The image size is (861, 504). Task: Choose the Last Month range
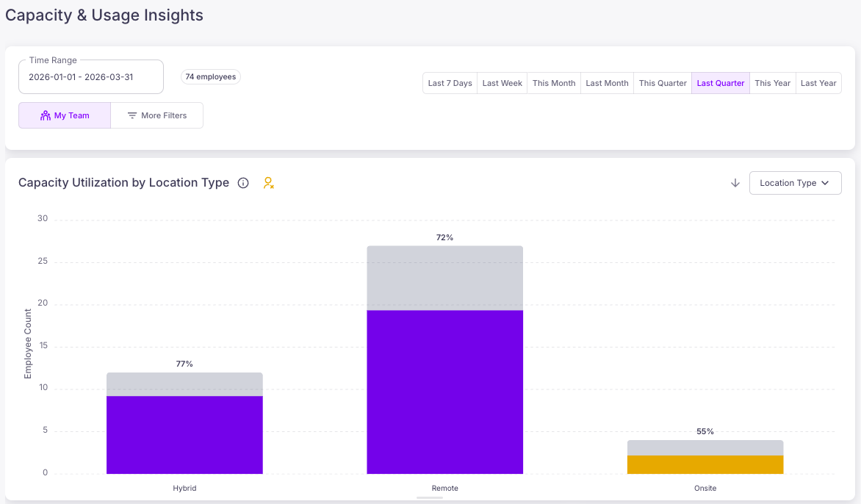tap(607, 83)
